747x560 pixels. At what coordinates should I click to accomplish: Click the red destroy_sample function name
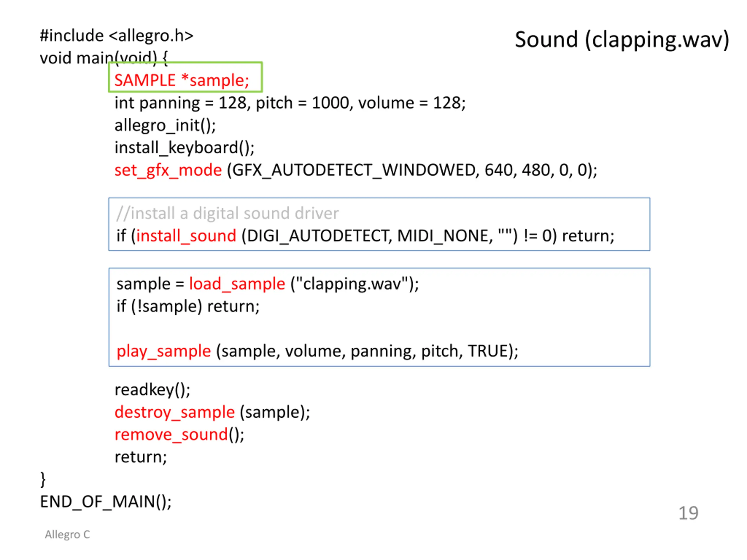(174, 412)
